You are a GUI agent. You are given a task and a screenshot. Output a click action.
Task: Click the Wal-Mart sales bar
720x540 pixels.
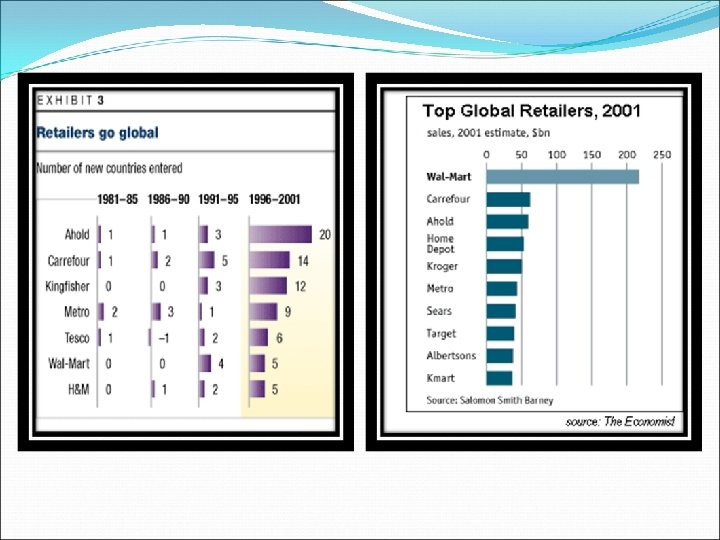pos(562,177)
